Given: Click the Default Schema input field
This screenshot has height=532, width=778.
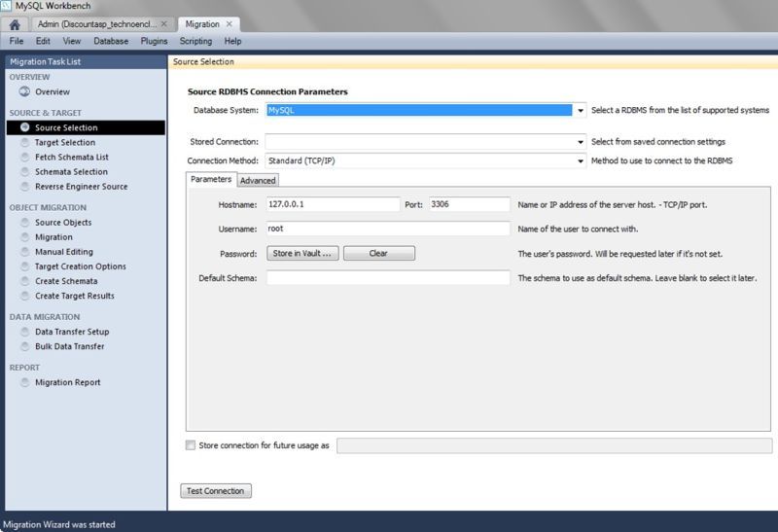Looking at the screenshot, I should pos(388,278).
